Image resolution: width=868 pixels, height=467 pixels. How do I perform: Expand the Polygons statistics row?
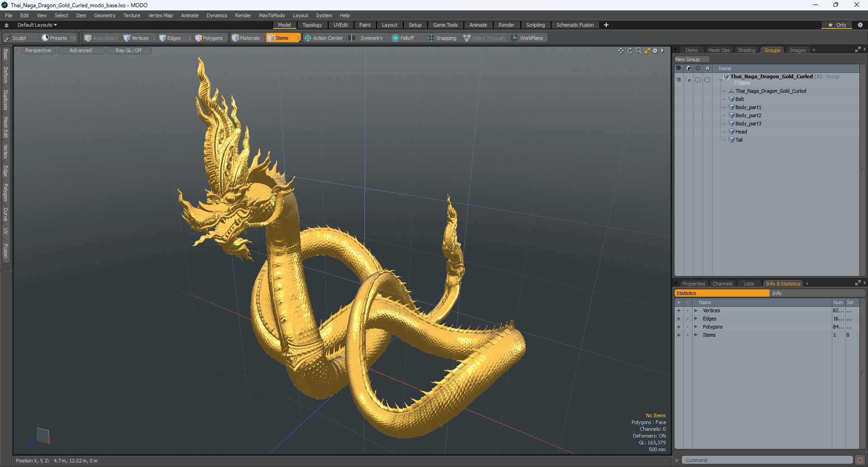pyautogui.click(x=696, y=327)
